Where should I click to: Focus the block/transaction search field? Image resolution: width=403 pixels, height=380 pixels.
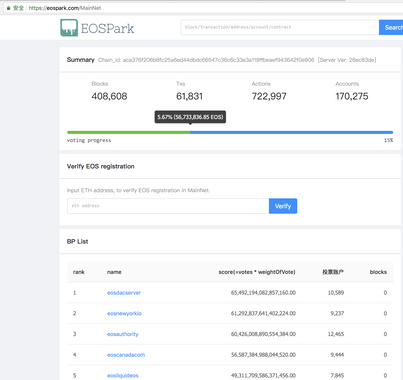(280, 27)
